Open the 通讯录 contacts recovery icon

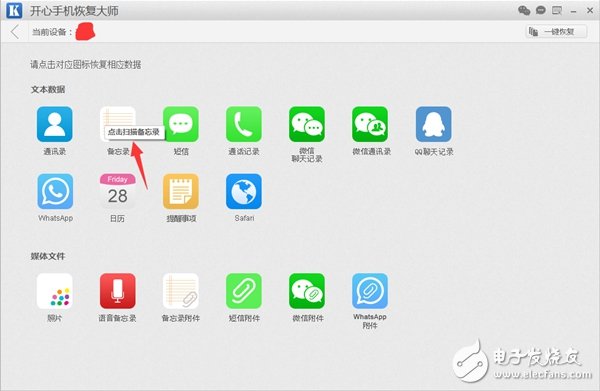tap(54, 124)
